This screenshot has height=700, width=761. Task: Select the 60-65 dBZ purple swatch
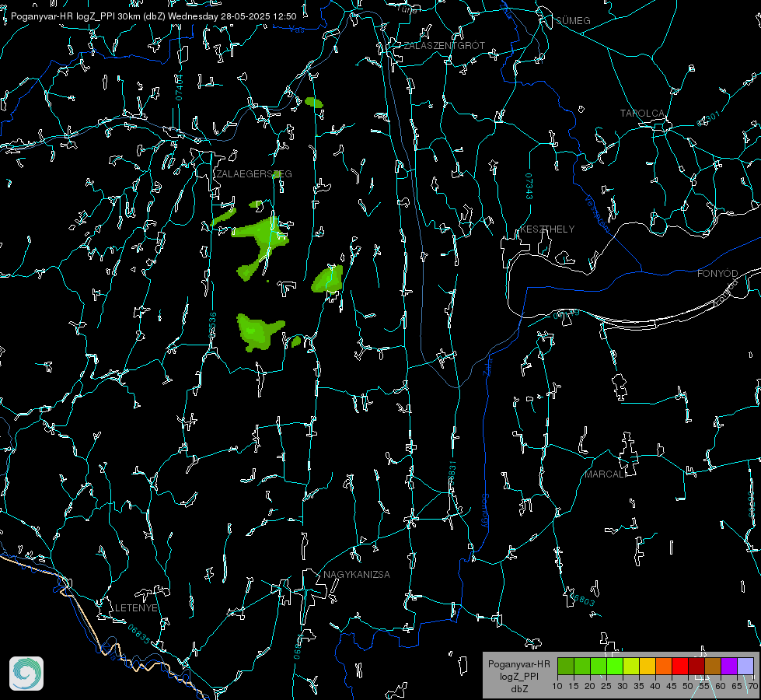(729, 666)
